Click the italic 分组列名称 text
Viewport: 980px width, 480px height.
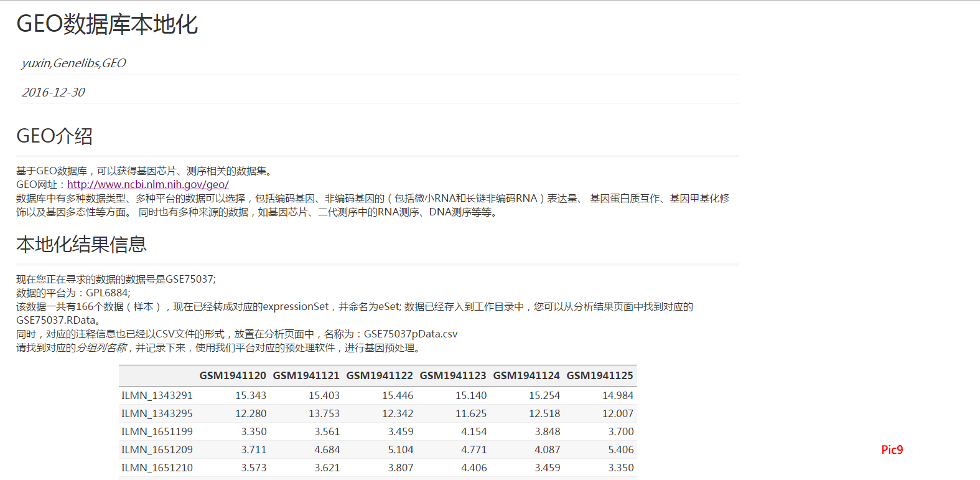pyautogui.click(x=101, y=347)
